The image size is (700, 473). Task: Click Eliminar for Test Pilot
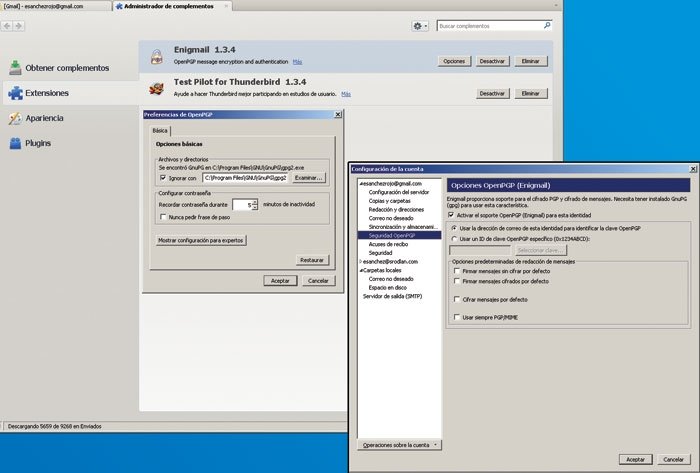click(x=531, y=94)
